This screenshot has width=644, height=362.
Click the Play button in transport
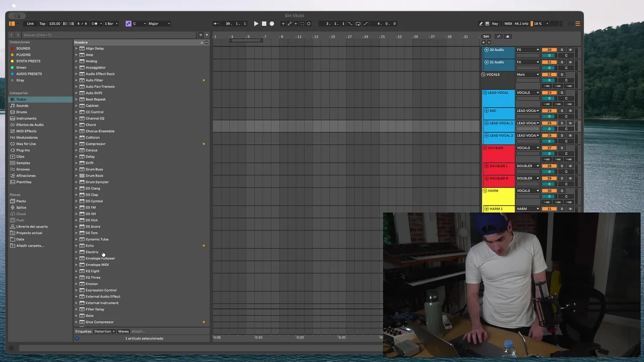click(x=256, y=24)
